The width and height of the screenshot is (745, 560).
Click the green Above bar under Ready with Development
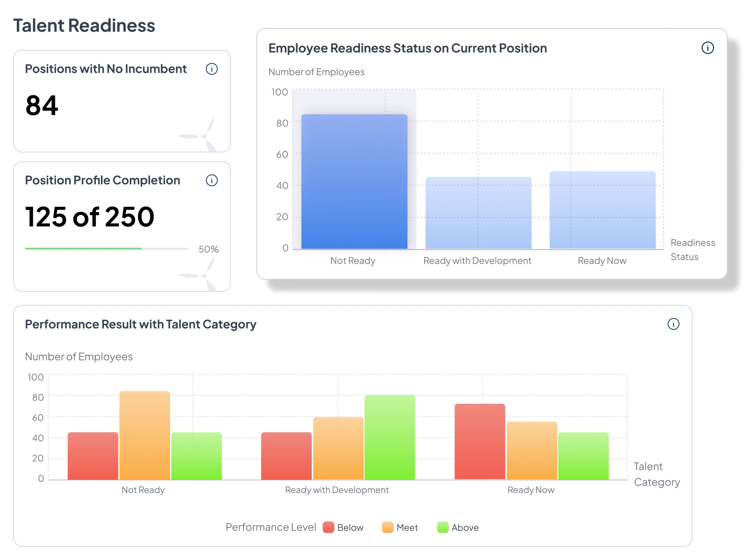[390, 437]
